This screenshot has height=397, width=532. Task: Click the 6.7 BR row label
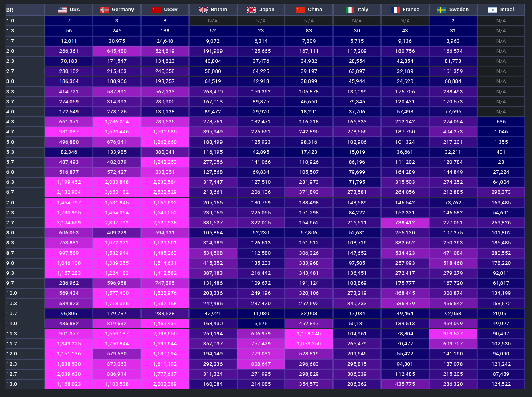(x=25, y=192)
